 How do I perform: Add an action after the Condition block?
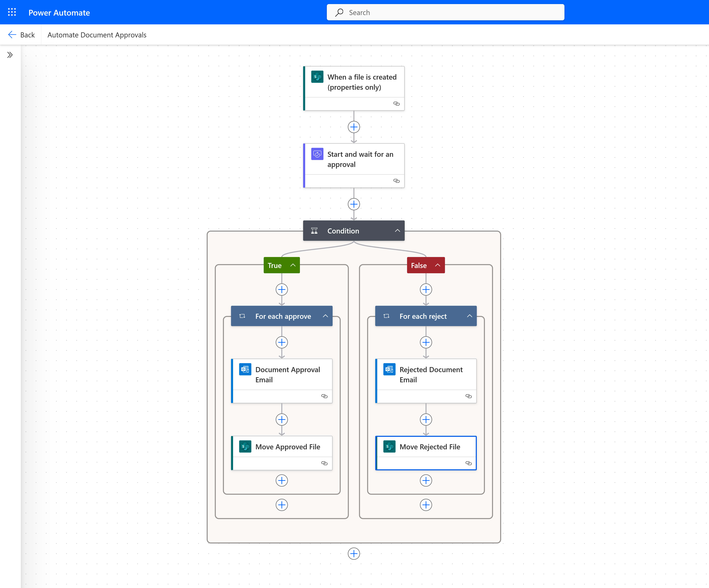[354, 554]
